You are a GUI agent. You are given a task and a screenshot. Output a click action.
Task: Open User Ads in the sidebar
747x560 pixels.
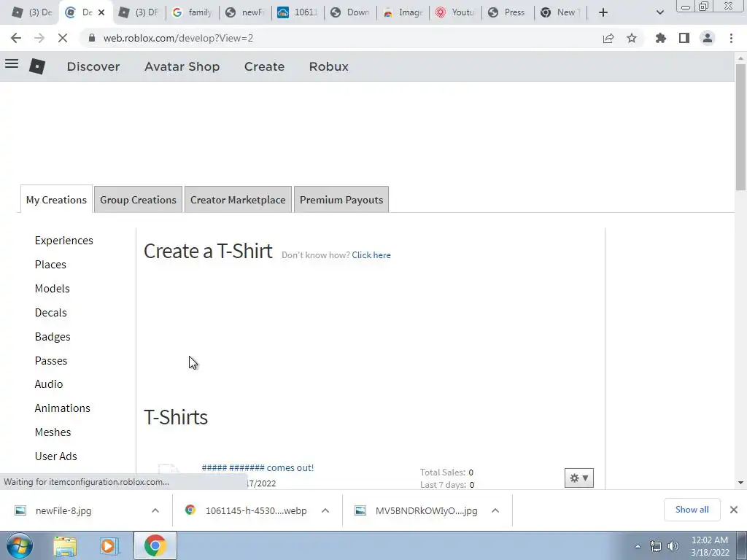point(55,456)
